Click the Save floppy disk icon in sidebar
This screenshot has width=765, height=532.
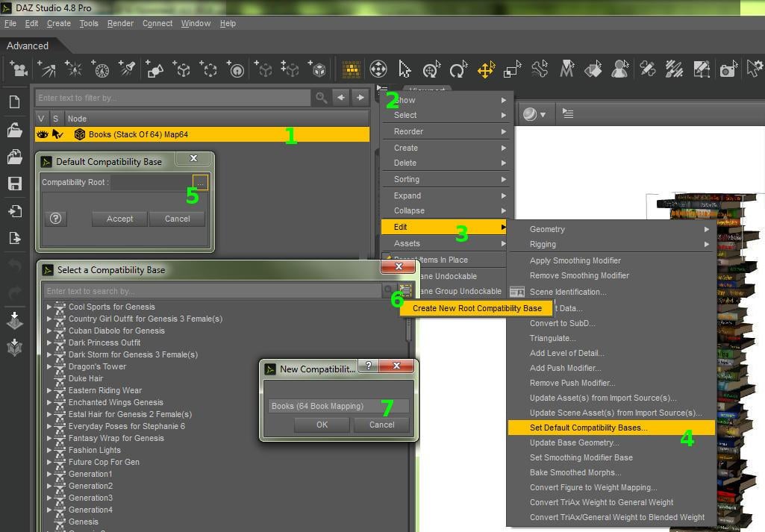(x=15, y=184)
